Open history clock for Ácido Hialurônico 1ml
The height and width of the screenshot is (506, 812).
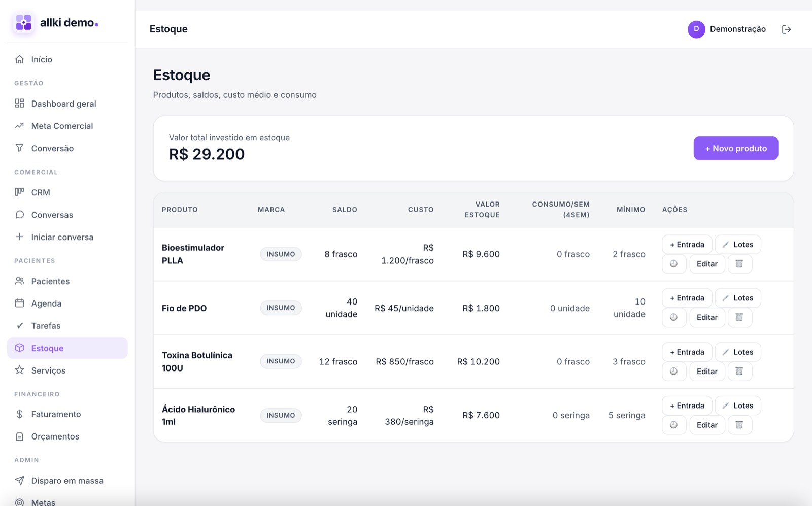674,425
